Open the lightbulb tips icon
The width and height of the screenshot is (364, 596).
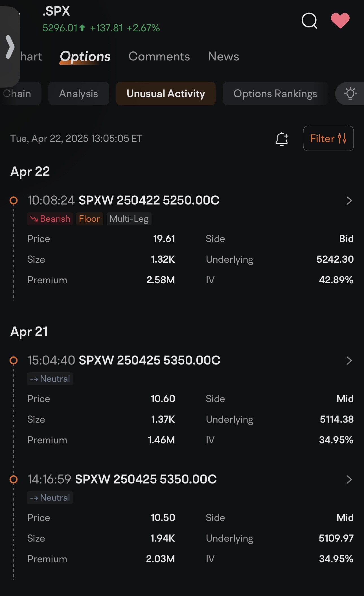tap(350, 93)
